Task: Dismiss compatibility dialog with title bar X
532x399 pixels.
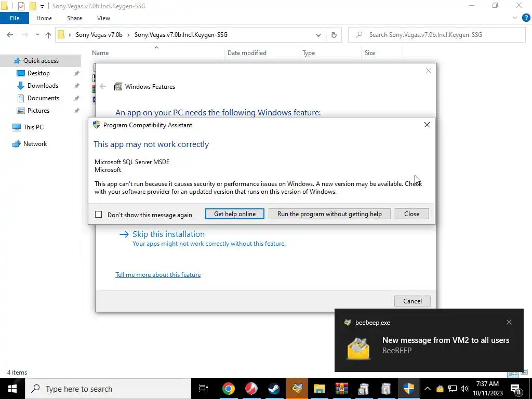Action: pos(427,125)
